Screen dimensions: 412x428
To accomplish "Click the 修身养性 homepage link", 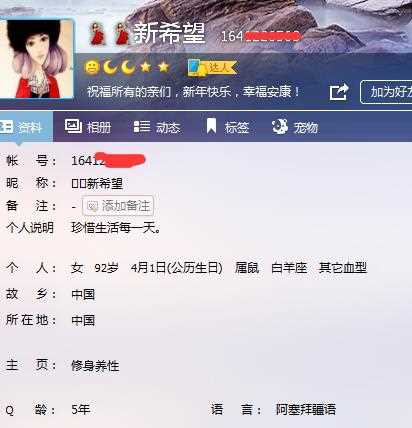I will pos(95,366).
